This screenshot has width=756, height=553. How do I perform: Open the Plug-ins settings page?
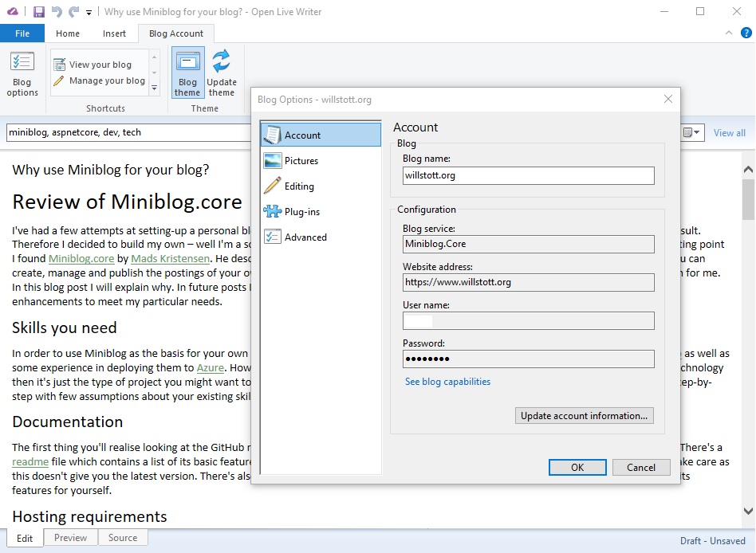(x=303, y=211)
